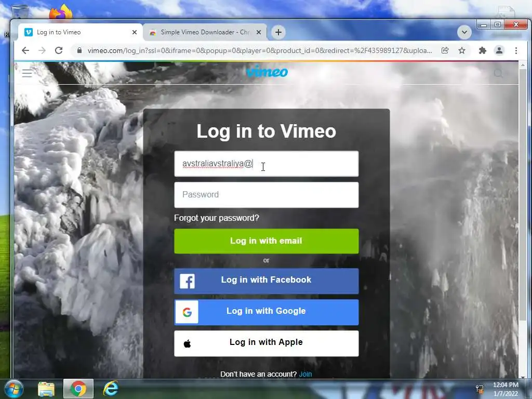Click the Chrome forward arrow
The height and width of the screenshot is (399, 532).
[x=42, y=50]
